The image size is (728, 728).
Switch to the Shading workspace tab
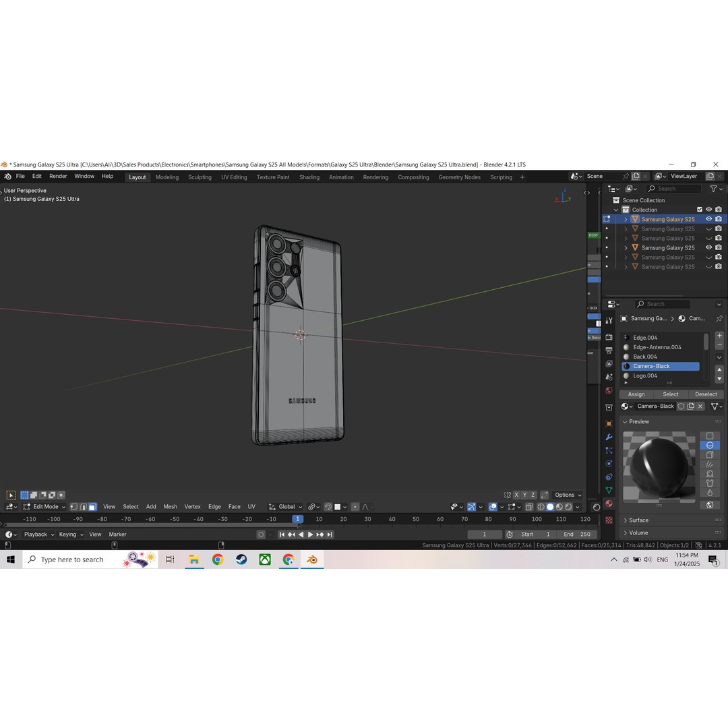(x=309, y=177)
